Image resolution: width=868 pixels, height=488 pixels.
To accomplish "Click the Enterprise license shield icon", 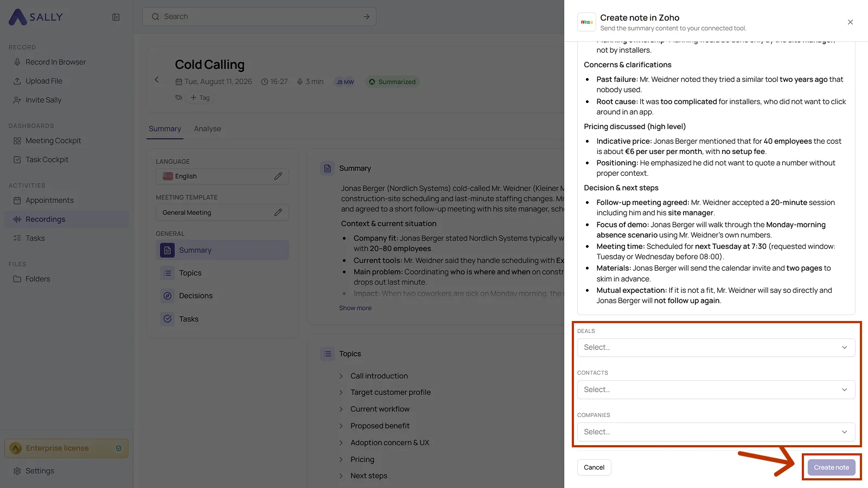I will click(119, 448).
